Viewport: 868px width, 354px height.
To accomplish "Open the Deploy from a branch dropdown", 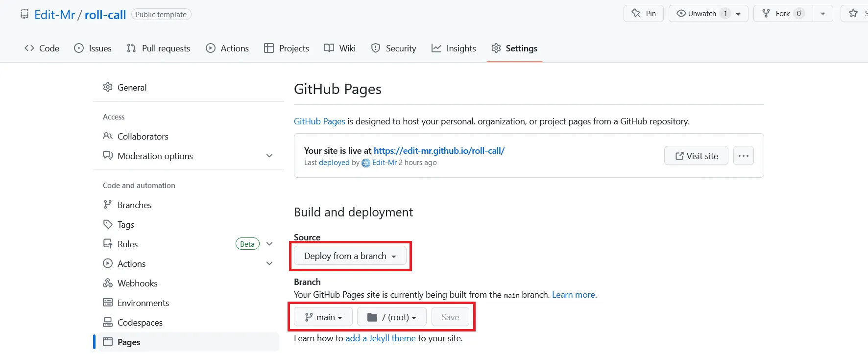I will tap(350, 256).
